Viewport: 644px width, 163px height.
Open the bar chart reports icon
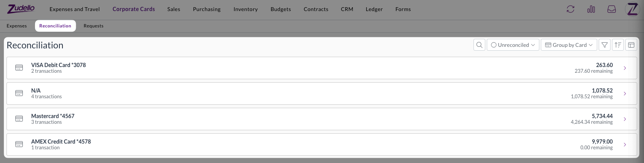[591, 9]
